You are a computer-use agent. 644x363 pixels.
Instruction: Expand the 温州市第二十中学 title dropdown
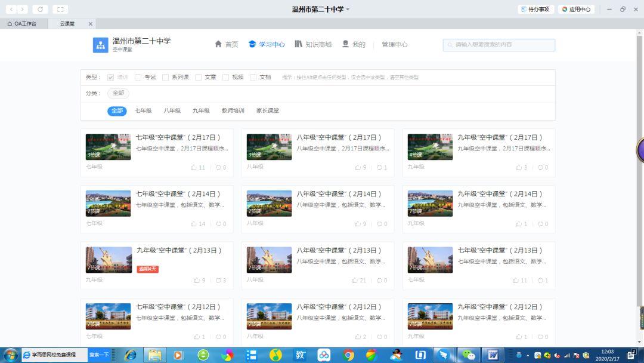pyautogui.click(x=348, y=10)
